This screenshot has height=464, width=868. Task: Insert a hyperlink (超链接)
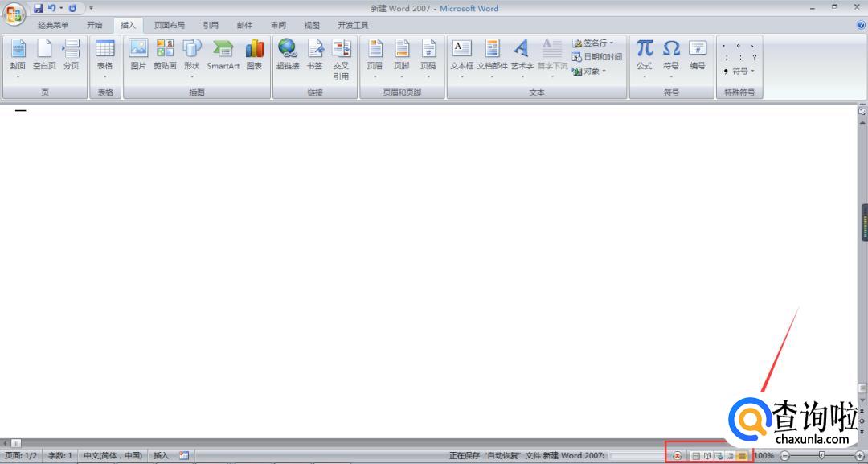coord(287,55)
